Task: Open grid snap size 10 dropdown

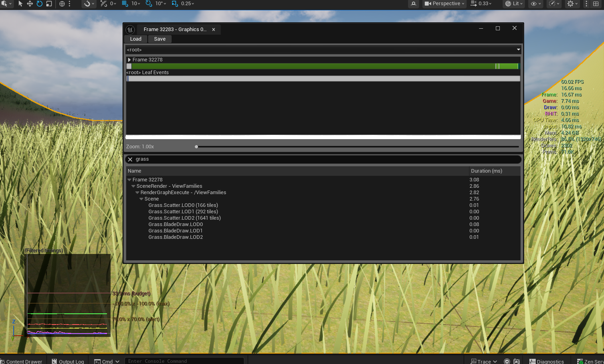Action: click(136, 4)
